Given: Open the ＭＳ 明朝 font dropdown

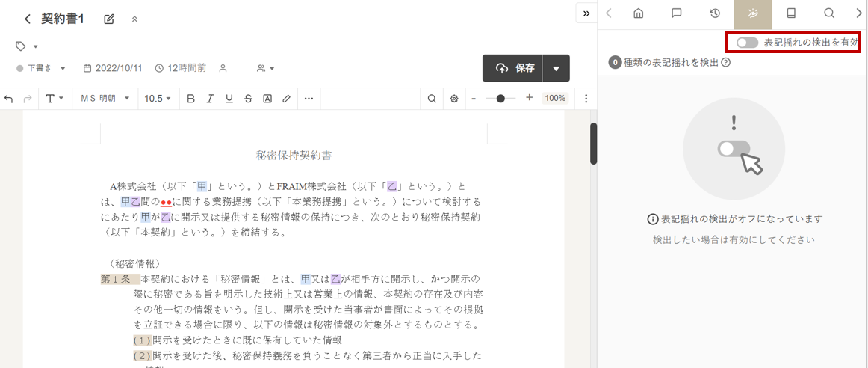Looking at the screenshot, I should coord(105,99).
